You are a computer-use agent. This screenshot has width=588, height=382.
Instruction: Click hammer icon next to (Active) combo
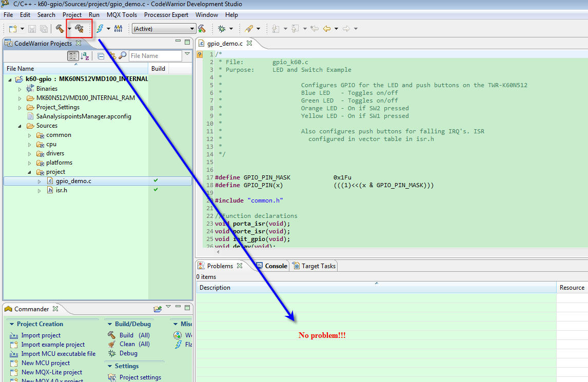coord(202,29)
